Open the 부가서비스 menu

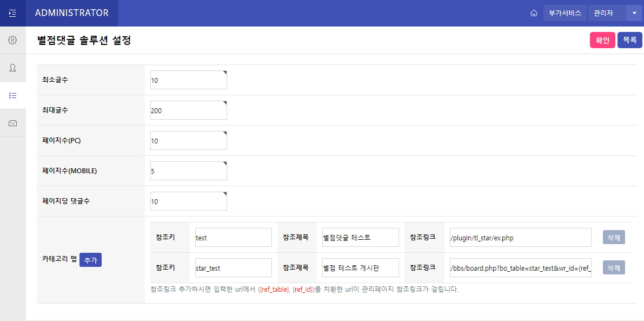565,13
